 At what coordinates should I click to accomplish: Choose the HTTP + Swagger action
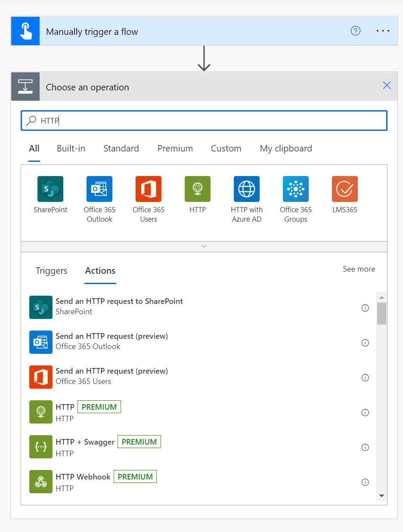[x=198, y=447]
